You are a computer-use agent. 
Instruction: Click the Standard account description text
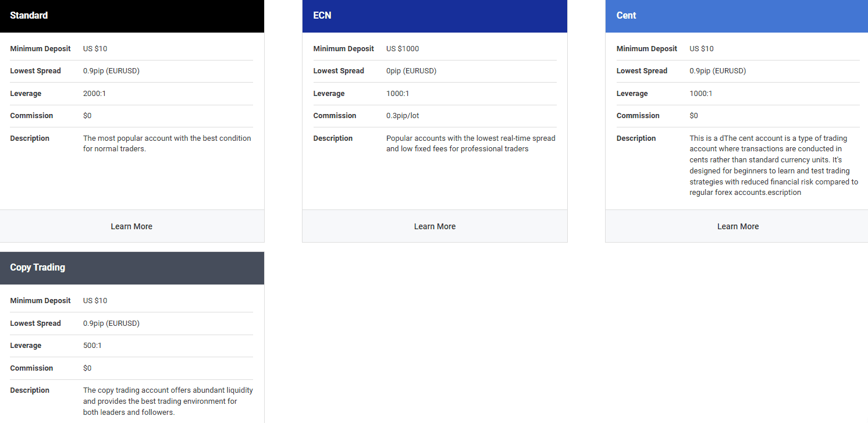coord(167,143)
